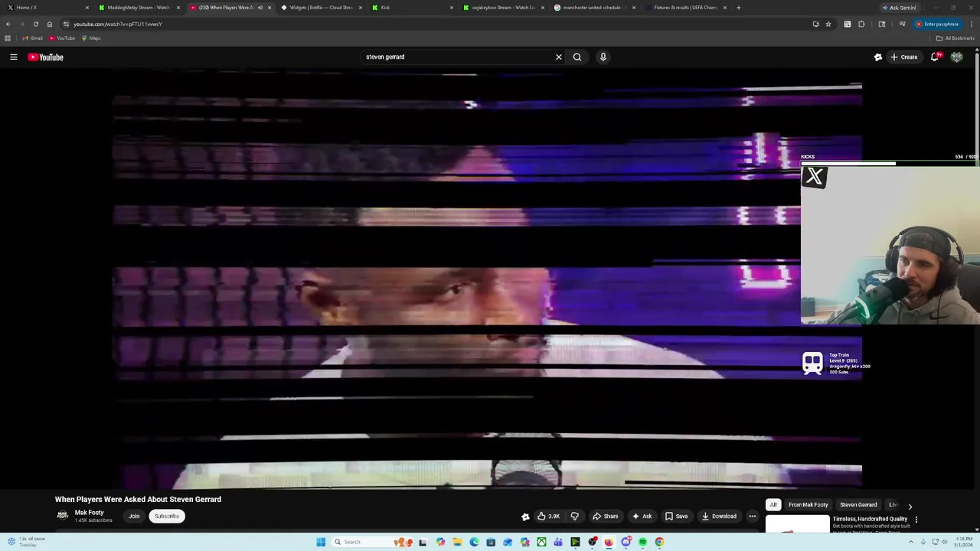Select the 'All' suggestion chip
Viewport: 980px width, 551px height.
pyautogui.click(x=773, y=504)
